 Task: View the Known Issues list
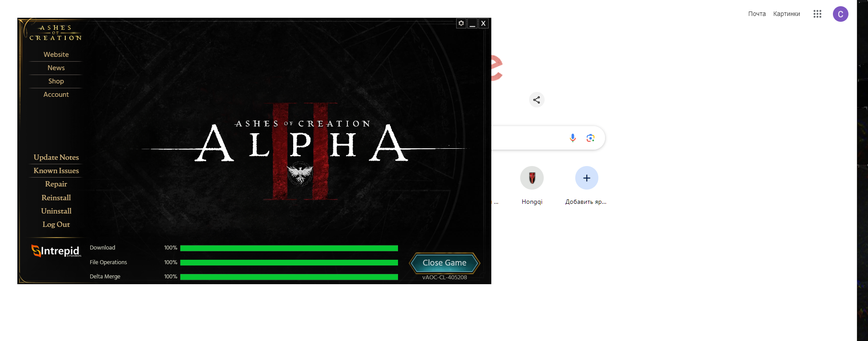pos(56,170)
